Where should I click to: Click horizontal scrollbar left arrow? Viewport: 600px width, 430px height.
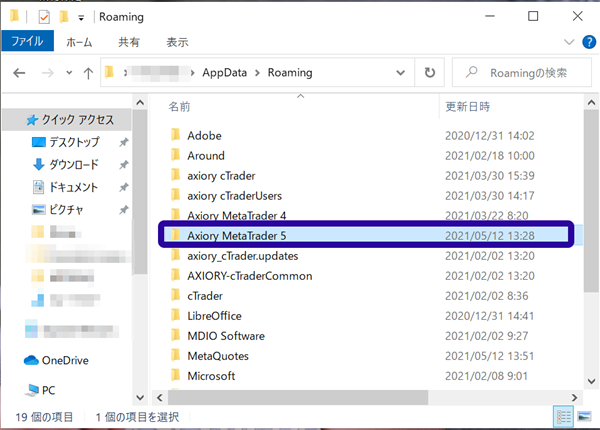point(160,398)
